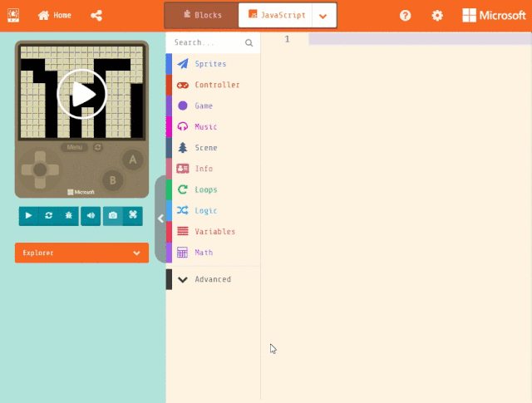This screenshot has height=403, width=532.
Task: Open the Math category
Action: click(213, 253)
